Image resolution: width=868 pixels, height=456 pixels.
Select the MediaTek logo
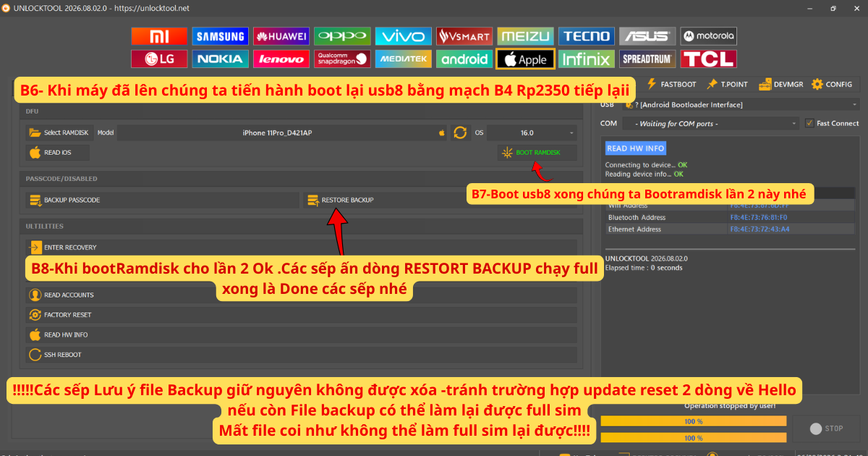point(404,59)
